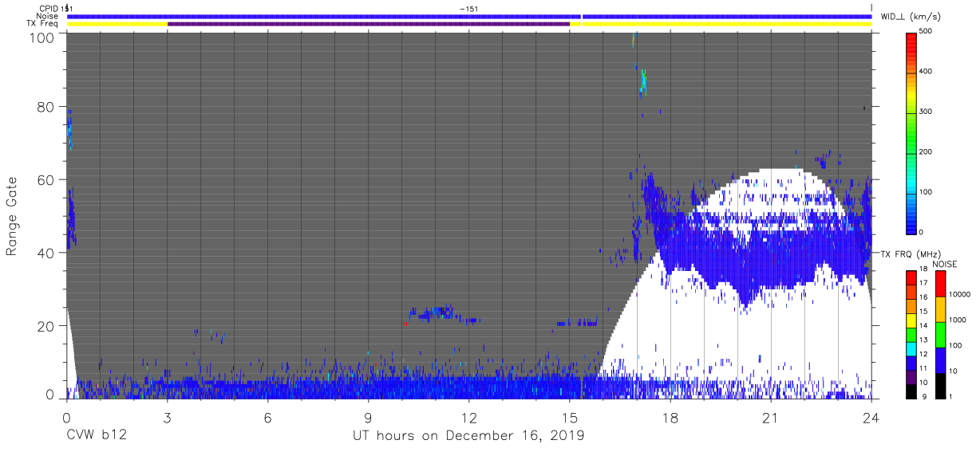Click the red swatch of NOISE legend
980x452 pixels.
940,284
